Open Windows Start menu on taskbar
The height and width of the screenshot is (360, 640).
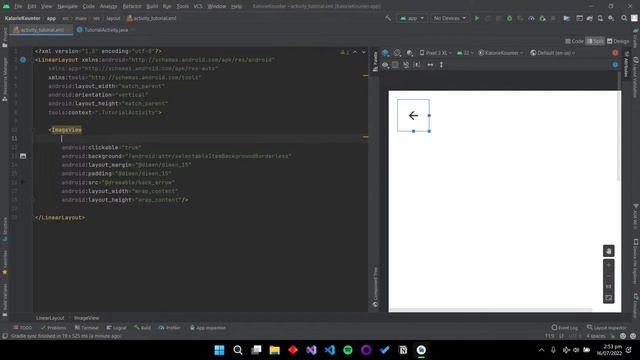click(x=219, y=350)
